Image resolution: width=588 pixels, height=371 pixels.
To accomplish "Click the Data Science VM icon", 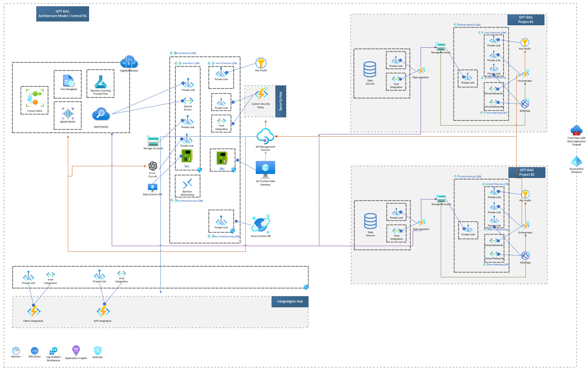I will [153, 188].
